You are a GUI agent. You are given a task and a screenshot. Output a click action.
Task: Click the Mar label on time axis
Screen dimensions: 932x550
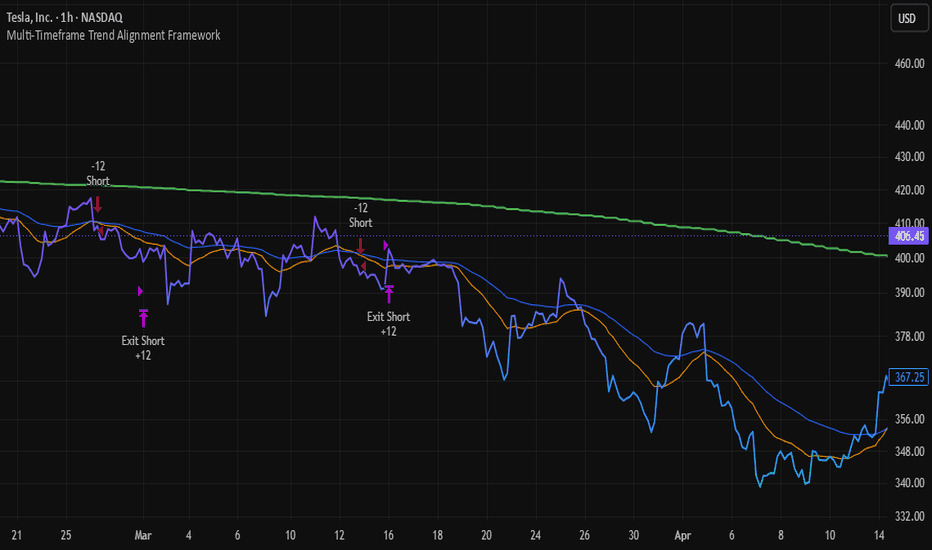pyautogui.click(x=143, y=535)
